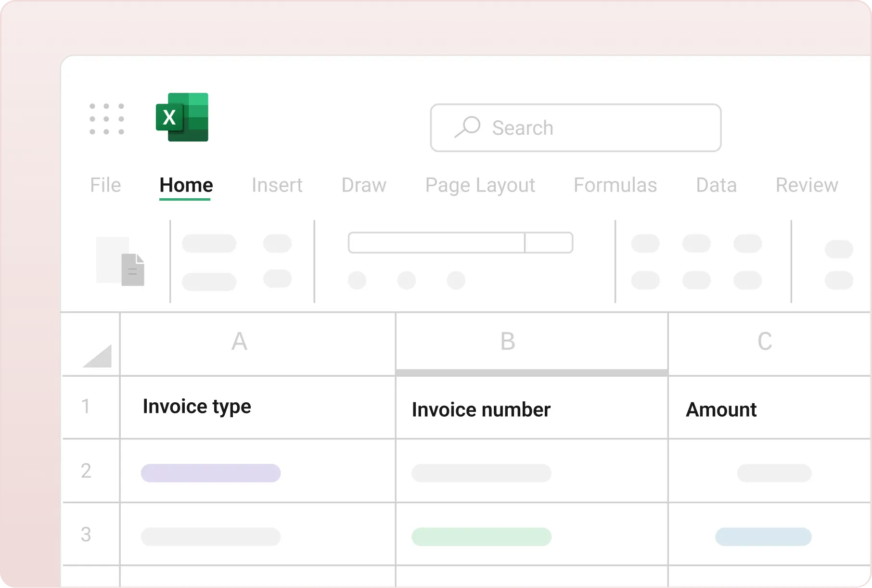Open the Formulas tab

pyautogui.click(x=615, y=185)
